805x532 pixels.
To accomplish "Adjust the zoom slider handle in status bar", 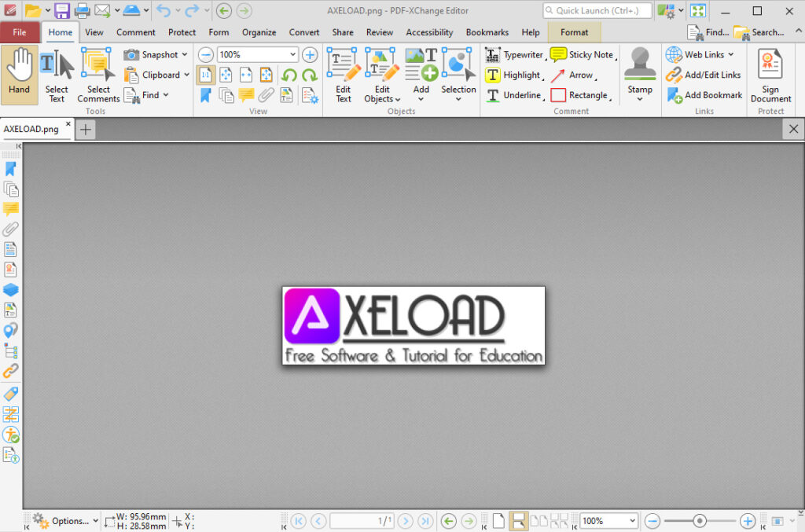I will [x=699, y=521].
